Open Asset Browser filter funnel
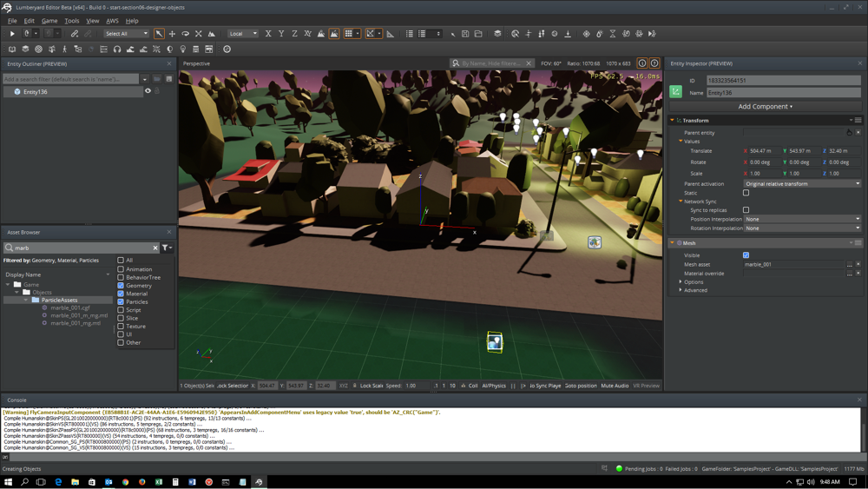 coord(167,248)
